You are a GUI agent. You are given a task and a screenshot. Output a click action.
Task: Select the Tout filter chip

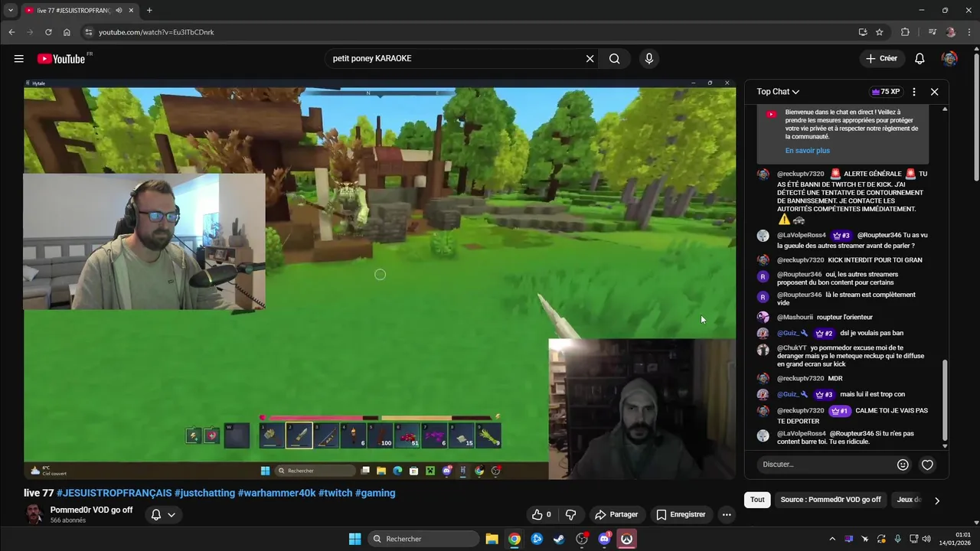click(757, 500)
